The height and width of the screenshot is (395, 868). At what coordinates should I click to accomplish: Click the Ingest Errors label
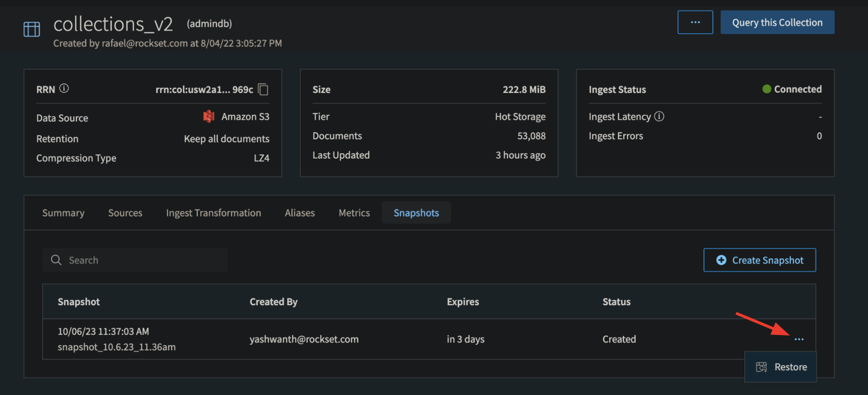point(616,136)
